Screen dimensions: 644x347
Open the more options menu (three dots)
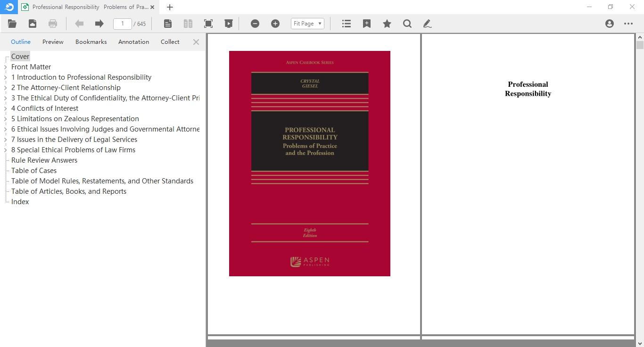tap(628, 24)
